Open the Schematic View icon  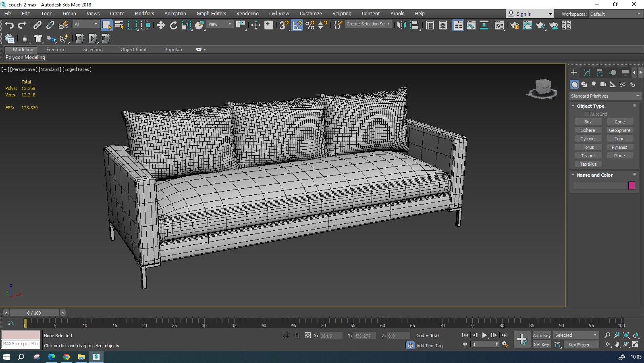484,25
